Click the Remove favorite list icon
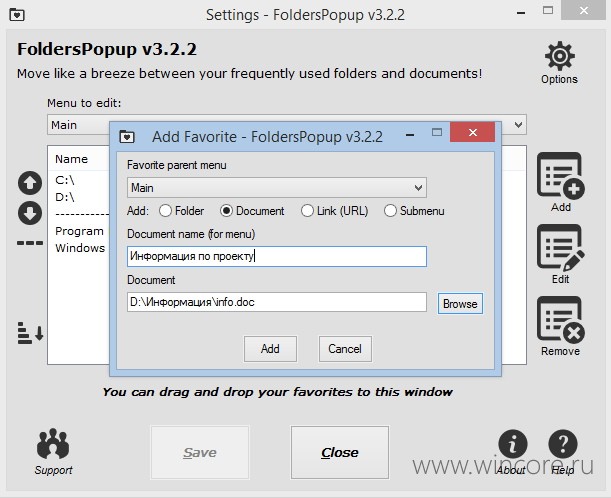This screenshot has width=611, height=498. tap(561, 320)
